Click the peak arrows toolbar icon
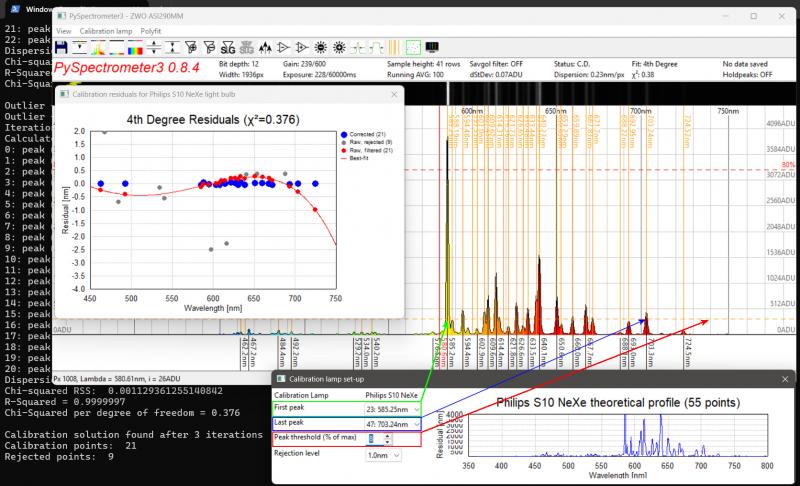Screen dimensions: 800x486 tap(265, 47)
